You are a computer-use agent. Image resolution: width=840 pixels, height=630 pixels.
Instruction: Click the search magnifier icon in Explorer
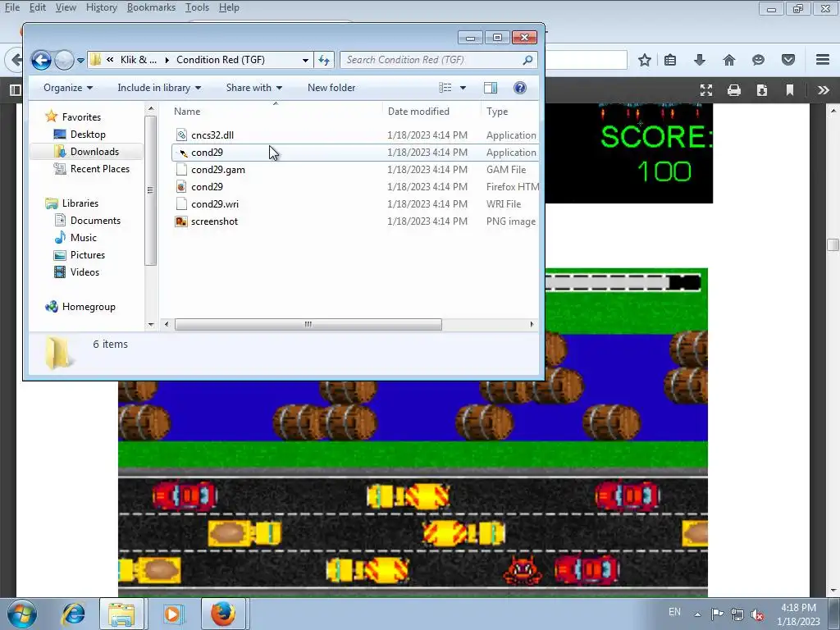[x=527, y=60]
